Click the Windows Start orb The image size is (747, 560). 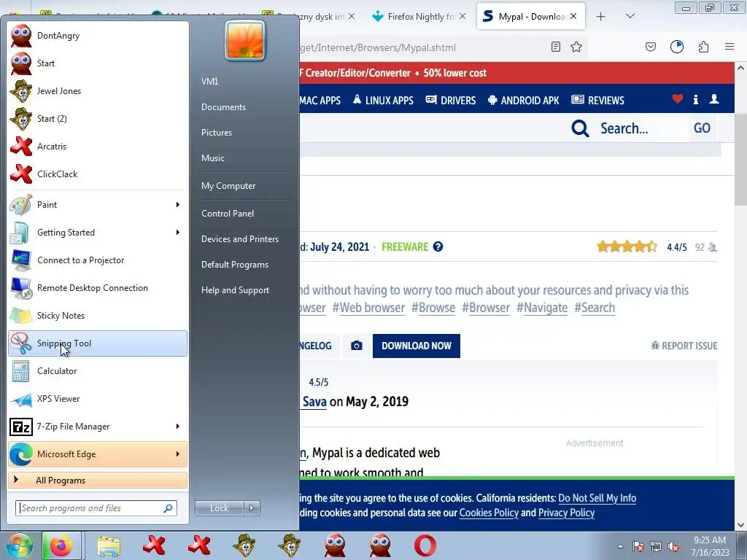(x=20, y=545)
